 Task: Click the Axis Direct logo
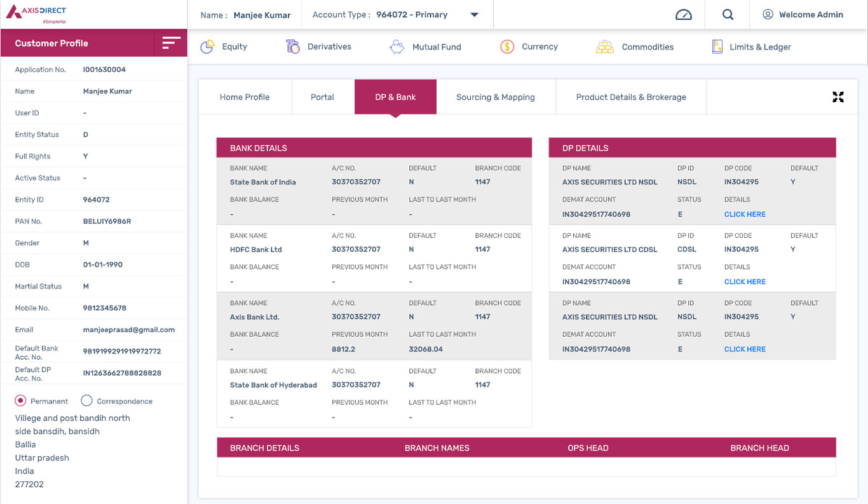tap(36, 14)
